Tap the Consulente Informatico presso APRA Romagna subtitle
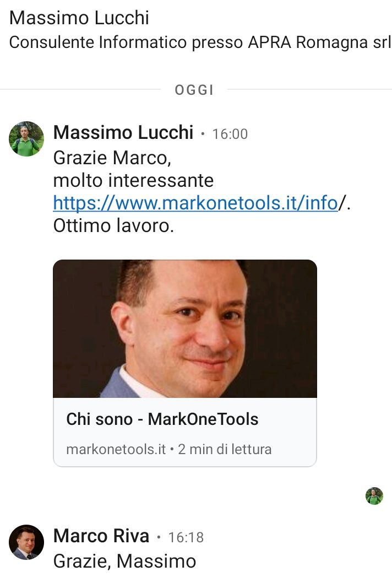 200,42
